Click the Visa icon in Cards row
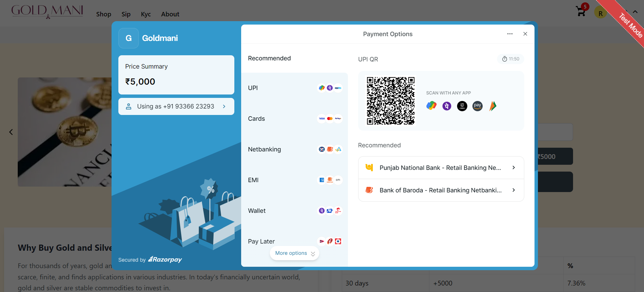This screenshot has height=292, width=644. [322, 119]
